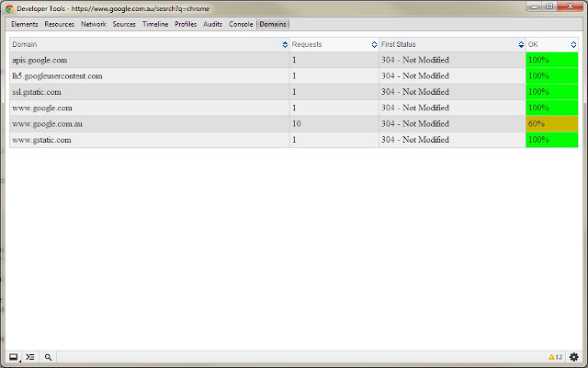Click the Requests column header text
588x368 pixels.
307,44
